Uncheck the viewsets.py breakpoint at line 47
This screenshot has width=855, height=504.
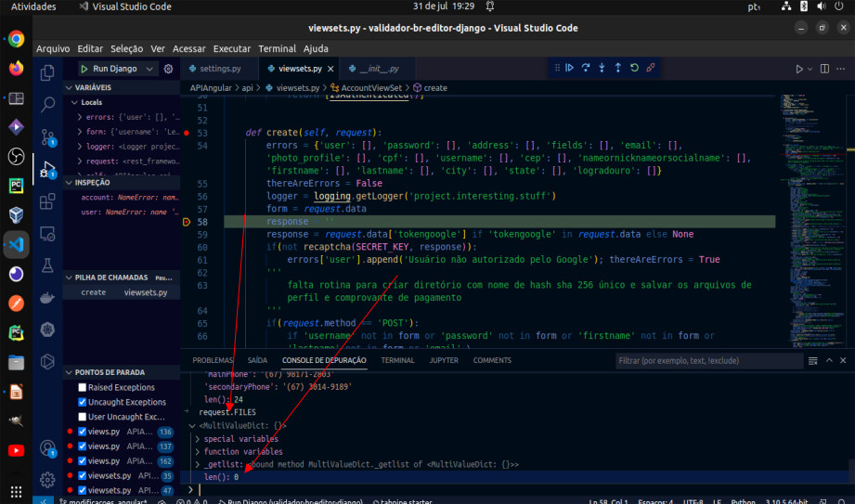(x=83, y=490)
